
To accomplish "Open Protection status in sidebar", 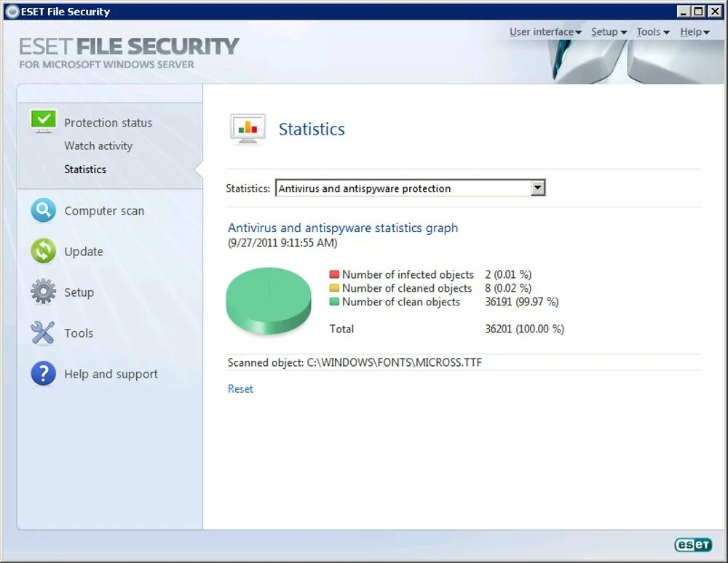I will click(108, 123).
